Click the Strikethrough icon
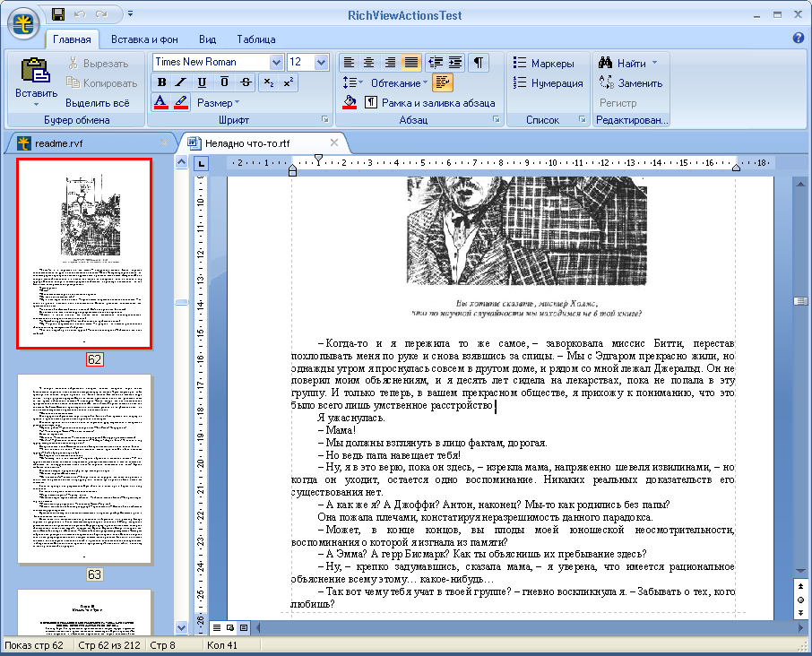The image size is (812, 656). tap(244, 82)
